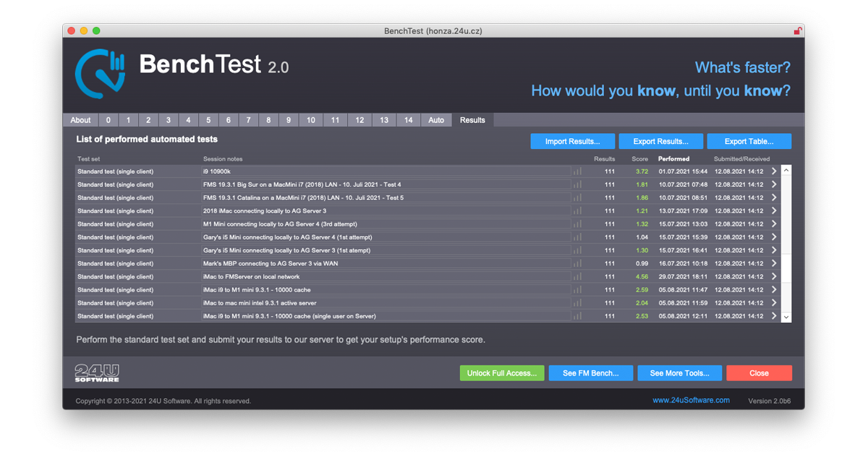Open results graph for the M1 Mini test row
The width and height of the screenshot is (868, 456).
[x=576, y=224]
